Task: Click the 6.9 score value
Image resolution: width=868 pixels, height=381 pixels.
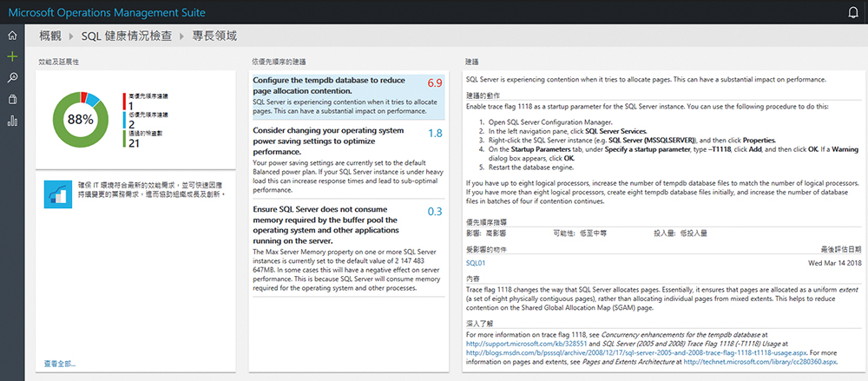Action: tap(435, 83)
